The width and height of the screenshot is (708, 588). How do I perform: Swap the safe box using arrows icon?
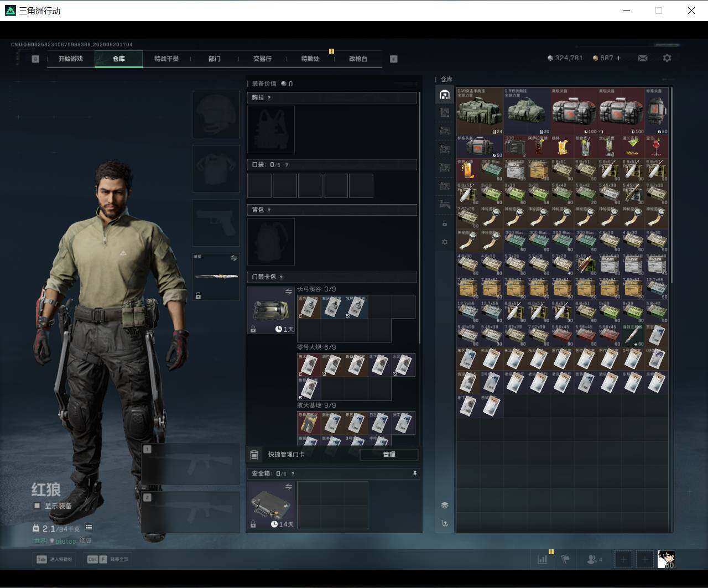(288, 487)
